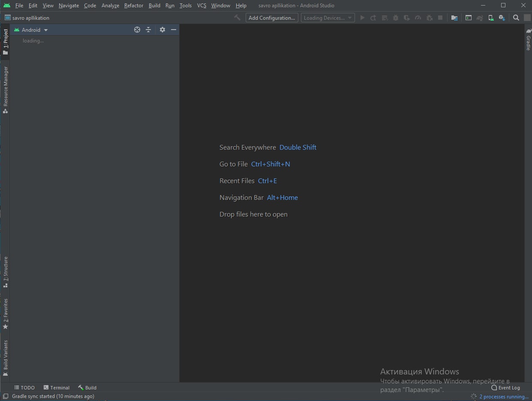Click Select Opened File target icon
This screenshot has width=532, height=401.
137,30
